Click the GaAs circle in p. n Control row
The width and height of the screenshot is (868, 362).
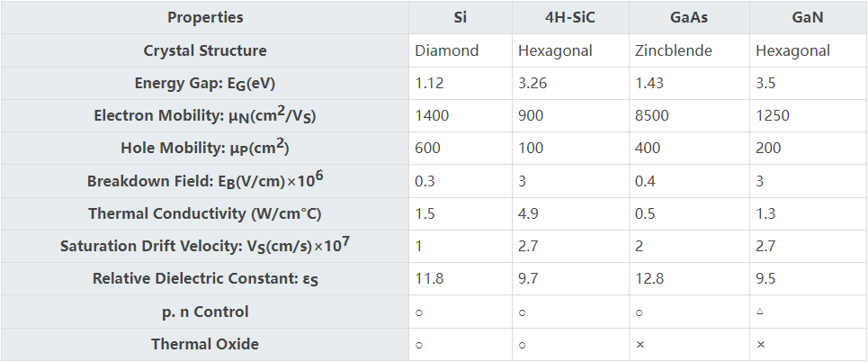(640, 312)
